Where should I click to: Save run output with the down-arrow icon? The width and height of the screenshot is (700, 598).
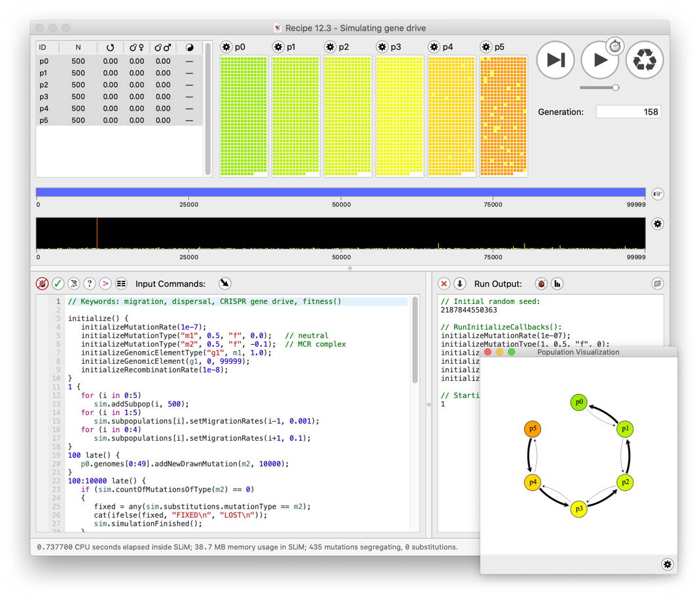(x=460, y=284)
